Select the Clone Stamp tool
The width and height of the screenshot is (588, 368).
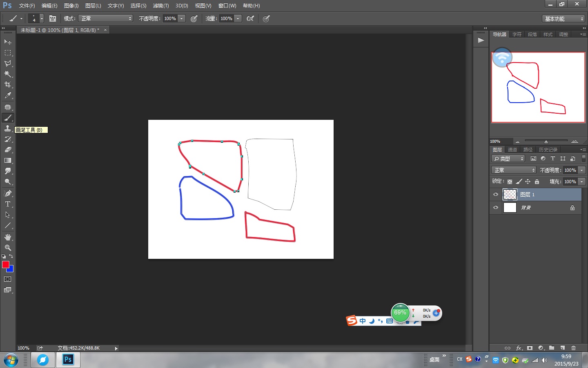click(8, 128)
